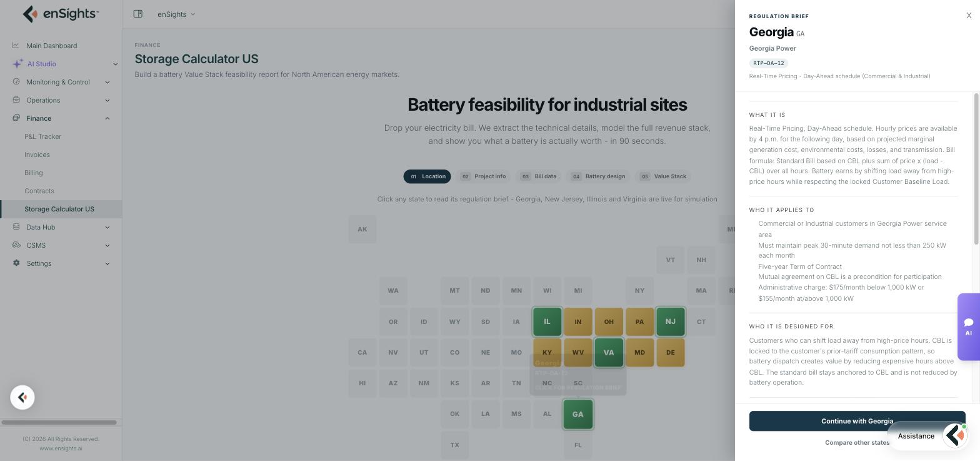Image resolution: width=980 pixels, height=461 pixels.
Task: Visit www.ensights.ai link
Action: point(61,448)
